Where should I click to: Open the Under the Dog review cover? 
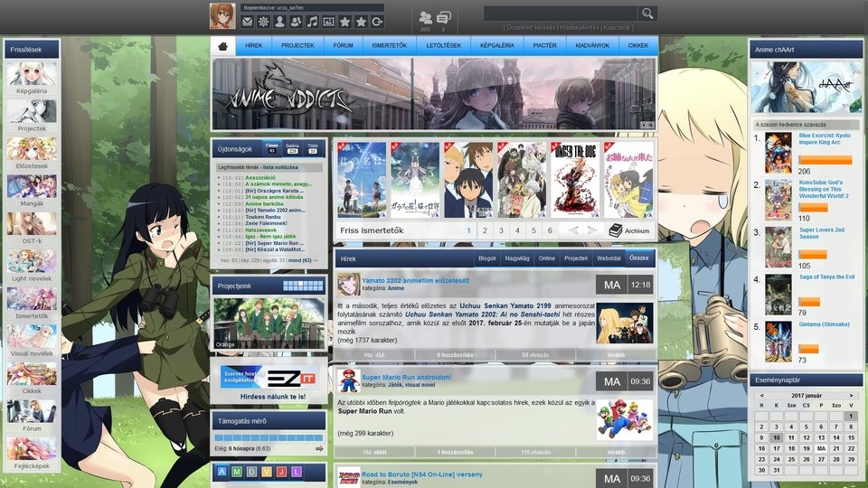pos(575,180)
